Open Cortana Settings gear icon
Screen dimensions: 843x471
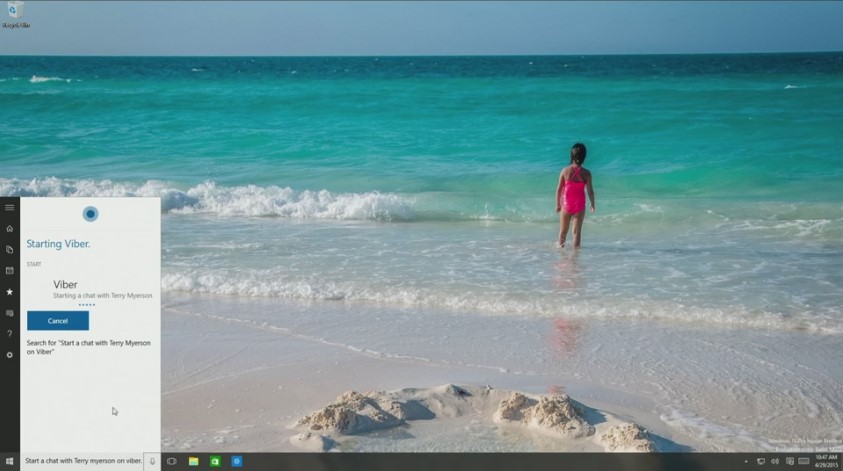coord(9,355)
